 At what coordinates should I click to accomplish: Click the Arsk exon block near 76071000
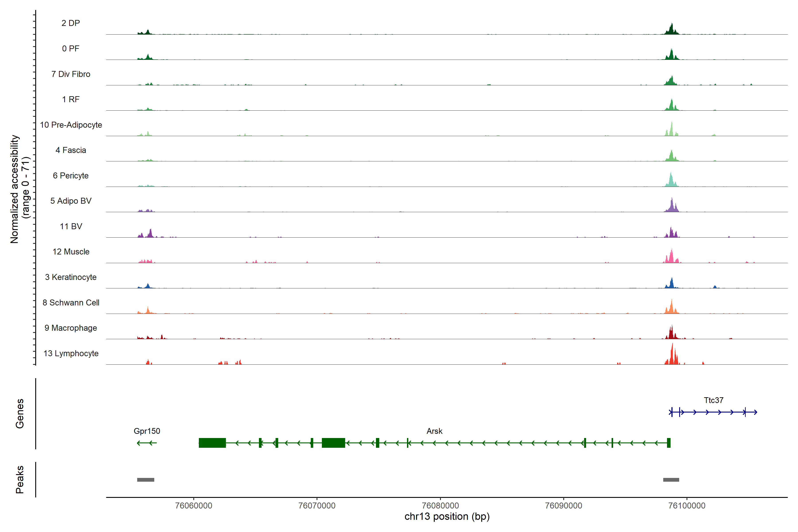[x=333, y=443]
